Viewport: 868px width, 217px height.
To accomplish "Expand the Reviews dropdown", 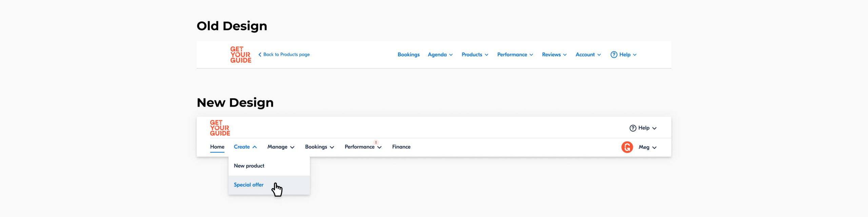I will coord(554,55).
